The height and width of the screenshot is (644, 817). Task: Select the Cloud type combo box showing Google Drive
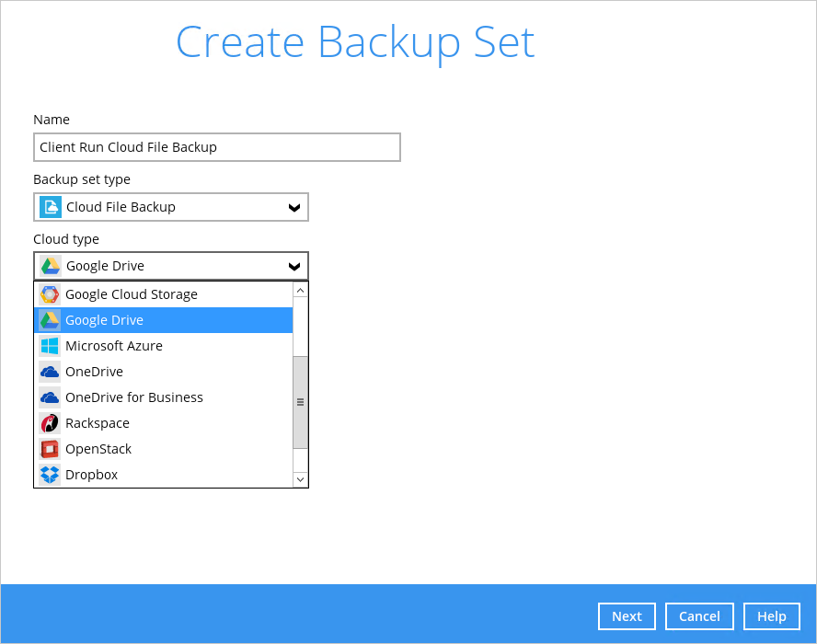[x=171, y=266]
